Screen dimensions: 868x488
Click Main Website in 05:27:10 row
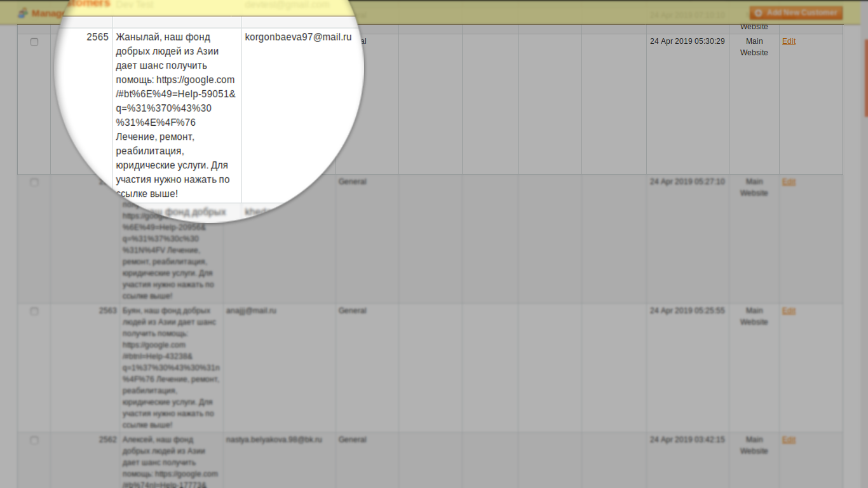tap(754, 187)
